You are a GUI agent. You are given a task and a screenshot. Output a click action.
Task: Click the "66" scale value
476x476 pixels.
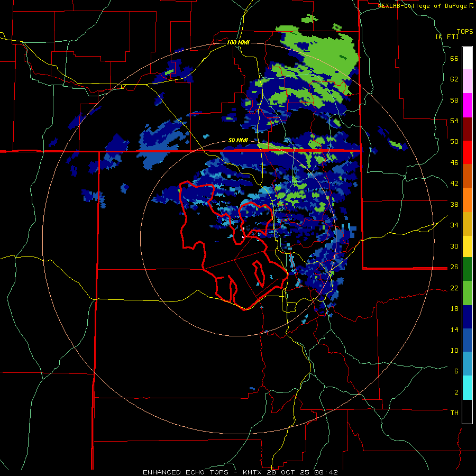[454, 59]
